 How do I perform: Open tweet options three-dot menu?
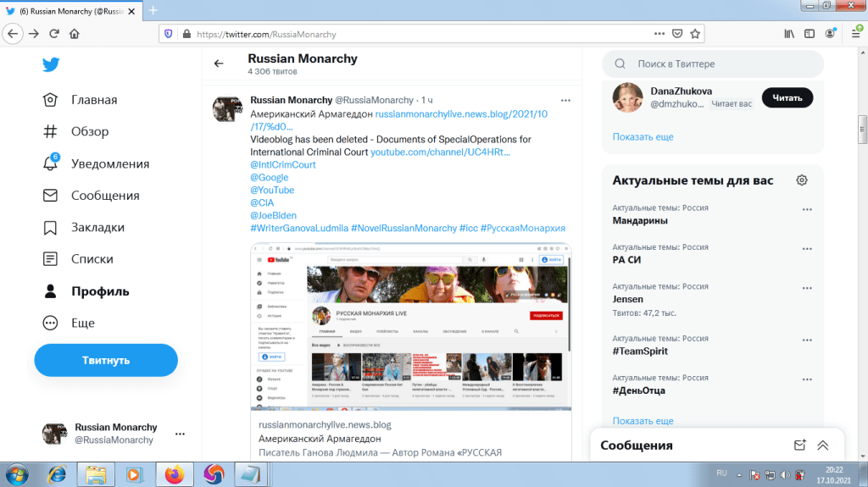(x=565, y=100)
